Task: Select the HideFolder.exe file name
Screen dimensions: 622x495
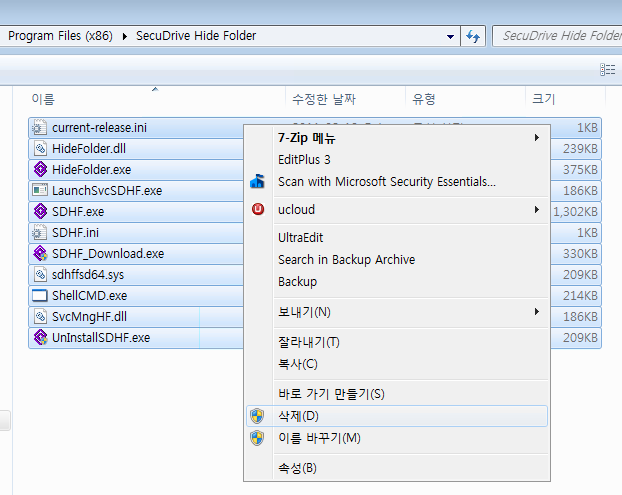Action: [91, 170]
